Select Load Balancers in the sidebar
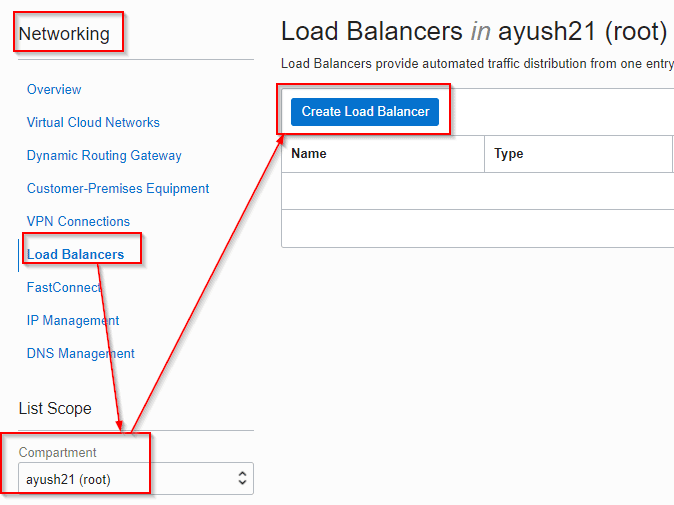Viewport: 674px width, 505px height. tap(76, 254)
